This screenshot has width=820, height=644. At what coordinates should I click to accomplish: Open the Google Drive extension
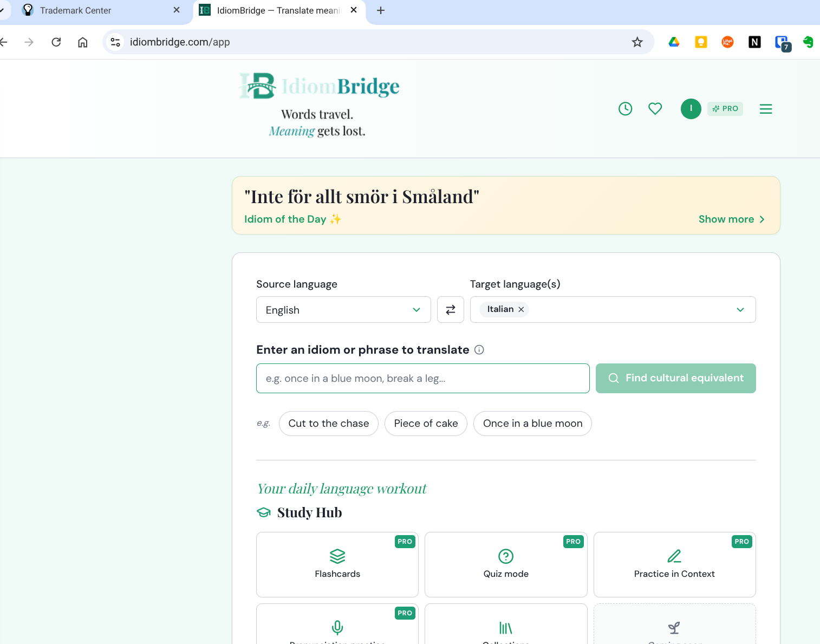pos(674,42)
